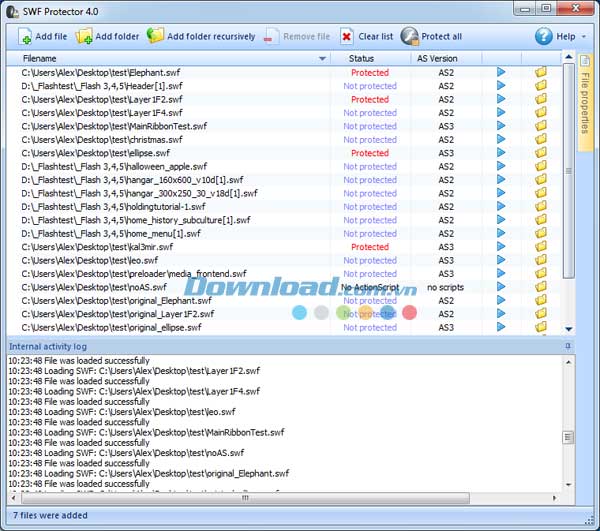Click the play icon for kal3mir.swf
This screenshot has width=600, height=531.
click(501, 246)
